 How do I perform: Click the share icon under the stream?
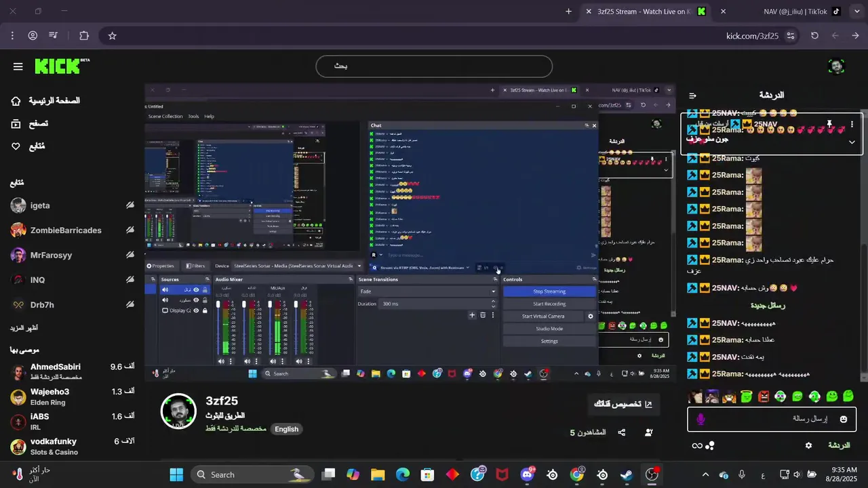coord(621,432)
